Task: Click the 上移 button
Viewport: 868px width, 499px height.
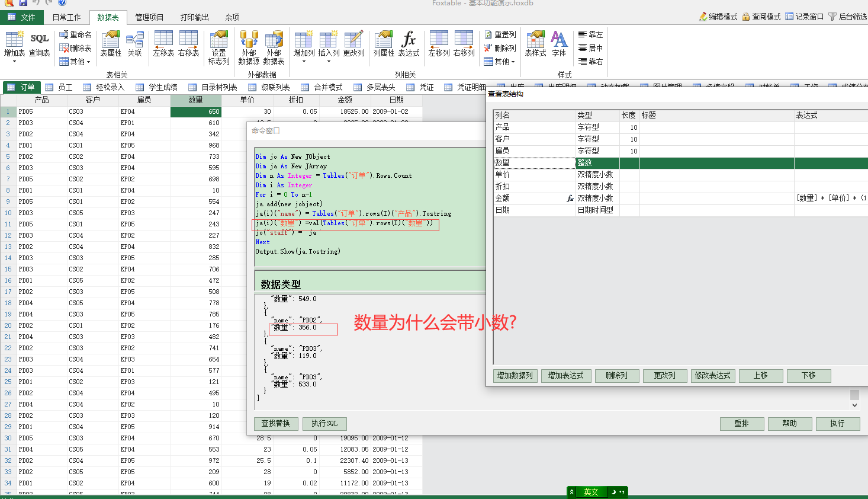Action: (761, 376)
